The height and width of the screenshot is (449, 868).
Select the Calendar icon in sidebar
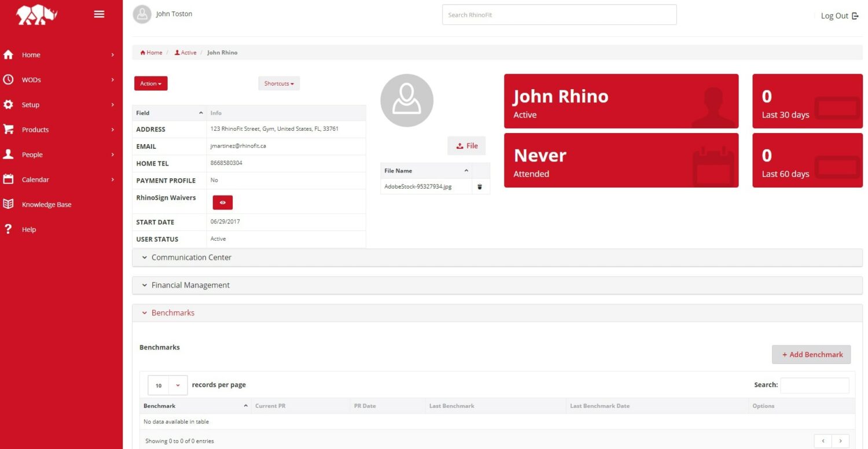click(9, 179)
